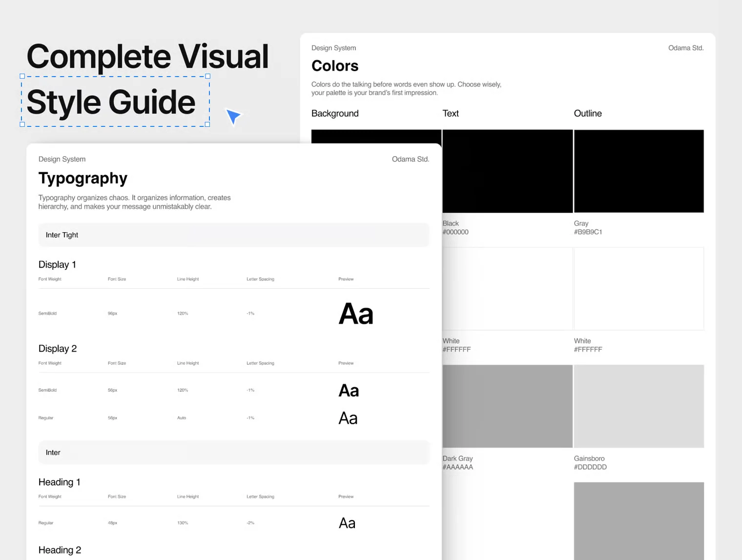Click the "#B9B9C1" hex value

(588, 232)
